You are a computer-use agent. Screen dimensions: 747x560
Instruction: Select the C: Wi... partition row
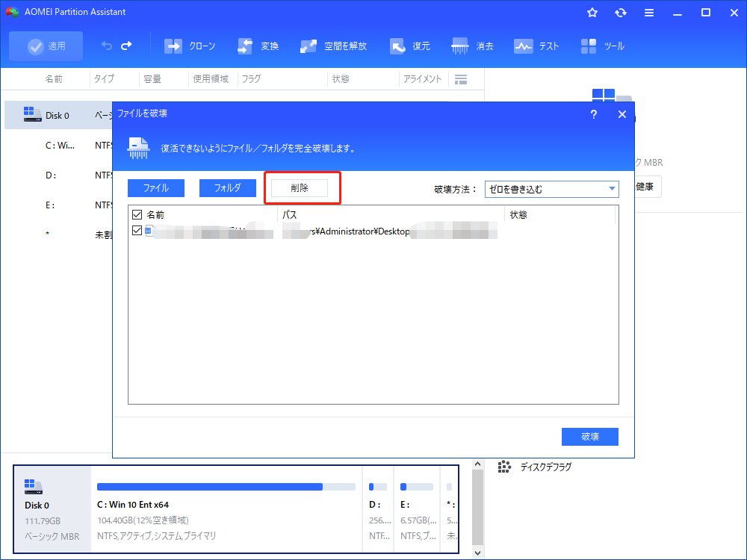pos(58,146)
